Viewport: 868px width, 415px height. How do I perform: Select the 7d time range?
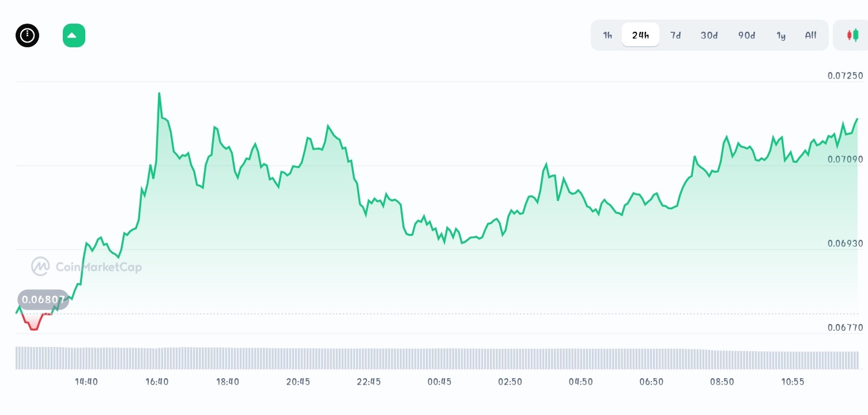[675, 35]
